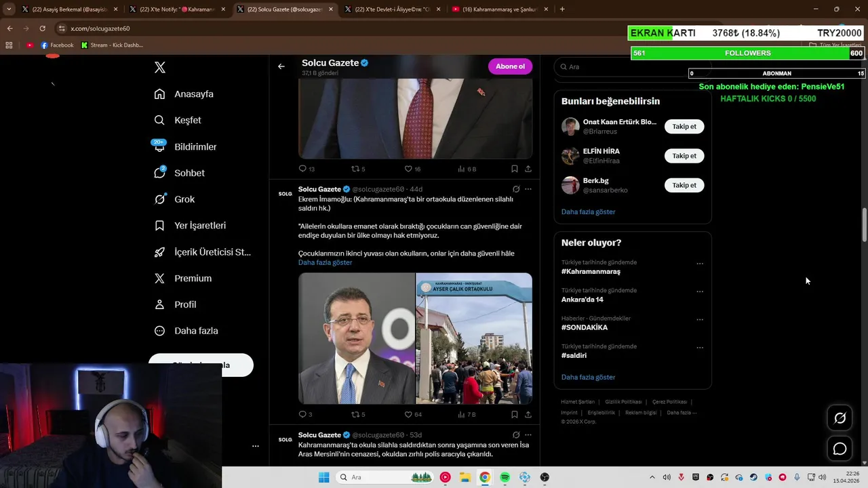Bookmark the İmamoğlu tweet
The height and width of the screenshot is (488, 868).
(515, 414)
